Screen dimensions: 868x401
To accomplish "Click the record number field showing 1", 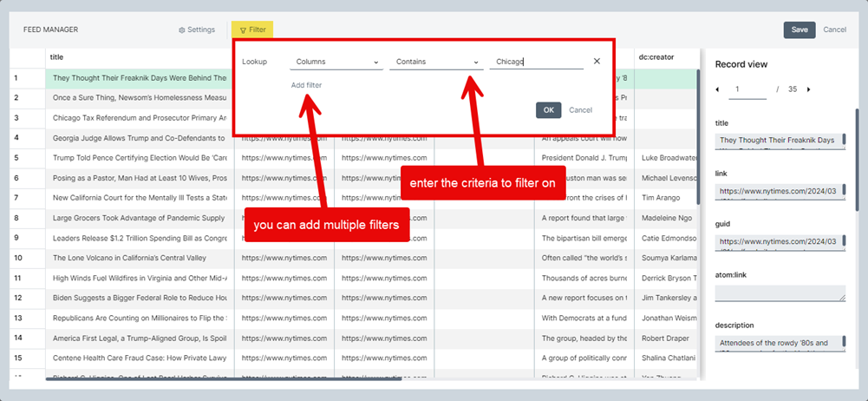I will pyautogui.click(x=747, y=89).
